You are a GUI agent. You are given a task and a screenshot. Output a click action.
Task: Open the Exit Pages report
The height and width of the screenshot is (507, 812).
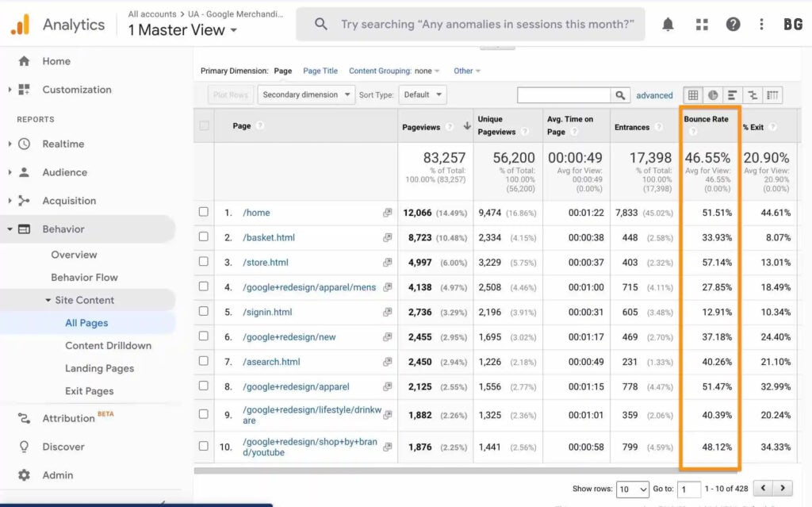(89, 391)
